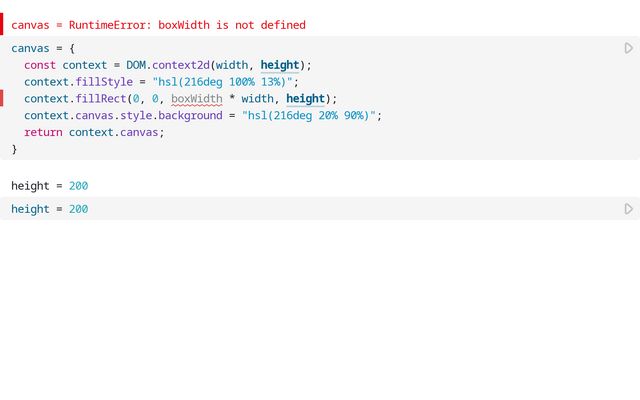Viewport: 640px width, 400px height.
Task: Run the canvas cell with play icon
Action: coord(629,48)
